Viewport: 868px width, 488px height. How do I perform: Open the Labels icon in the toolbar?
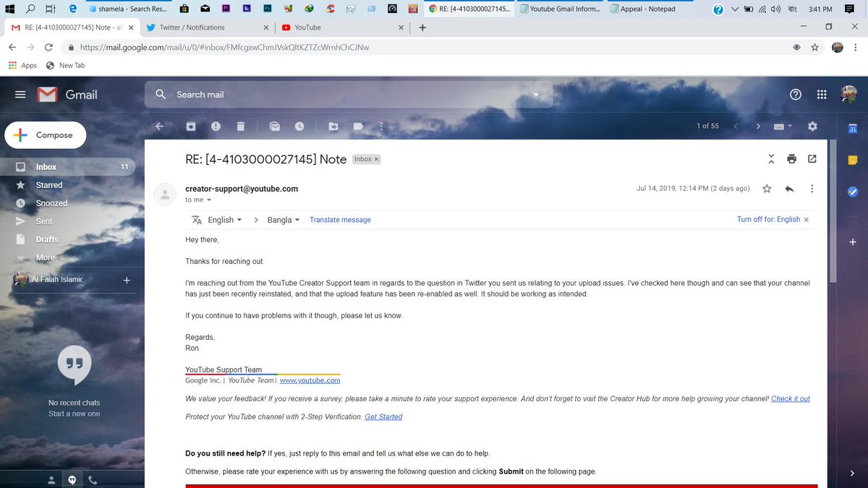click(x=358, y=126)
